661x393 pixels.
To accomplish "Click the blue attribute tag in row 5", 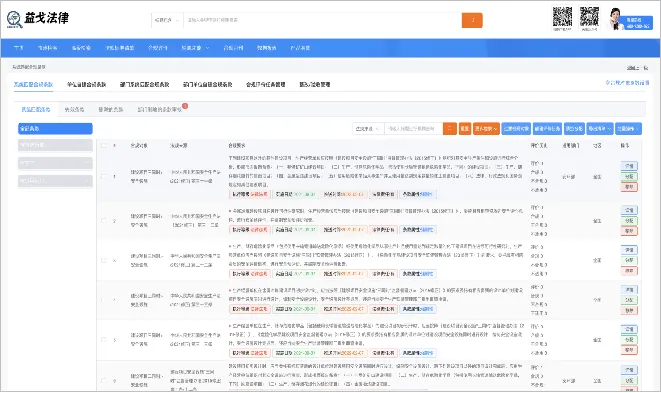I will (x=418, y=353).
